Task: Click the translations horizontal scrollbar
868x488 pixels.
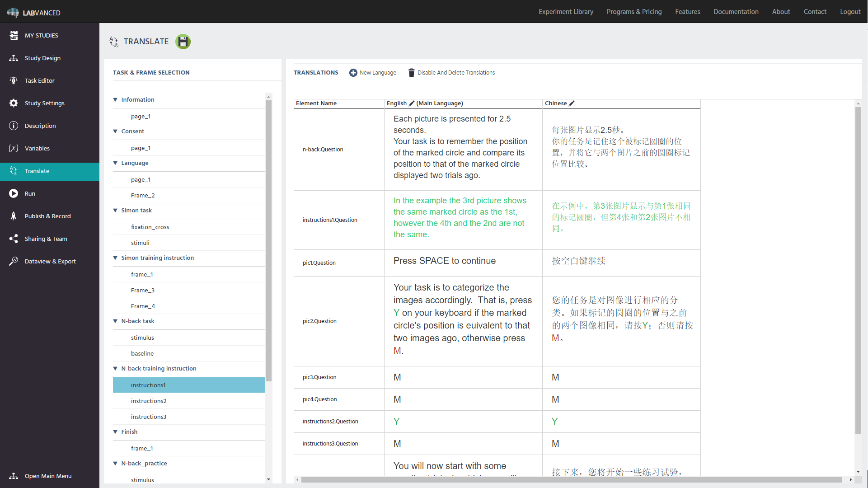Action: pyautogui.click(x=572, y=479)
